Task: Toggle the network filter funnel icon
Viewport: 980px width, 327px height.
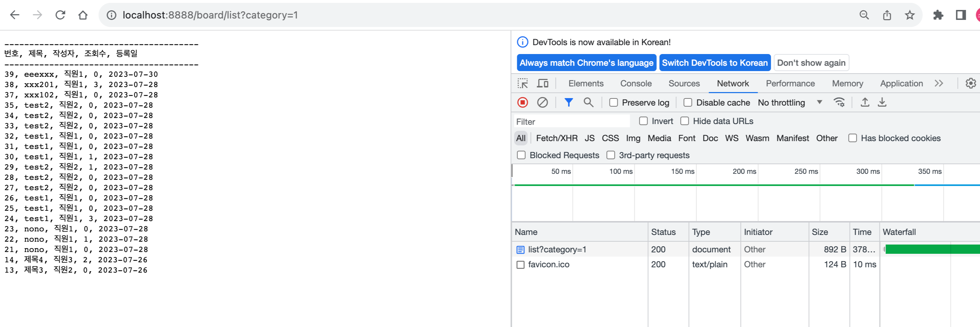Action: point(568,102)
